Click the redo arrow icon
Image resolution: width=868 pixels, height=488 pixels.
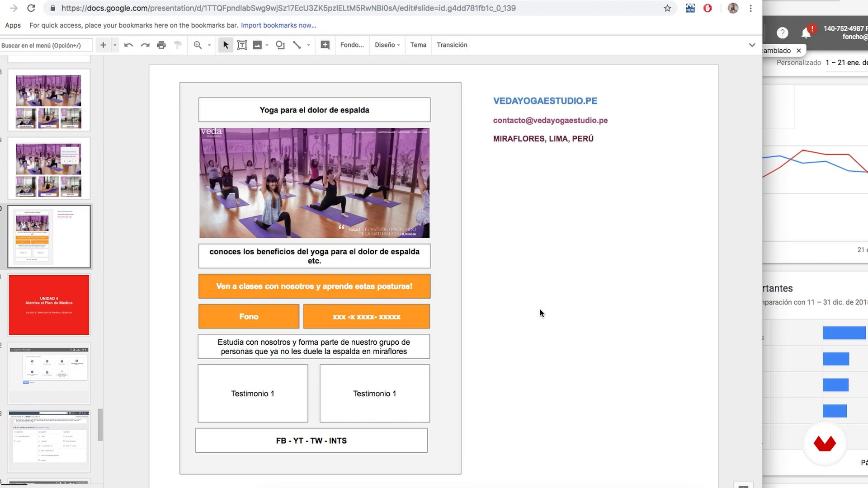tap(145, 45)
